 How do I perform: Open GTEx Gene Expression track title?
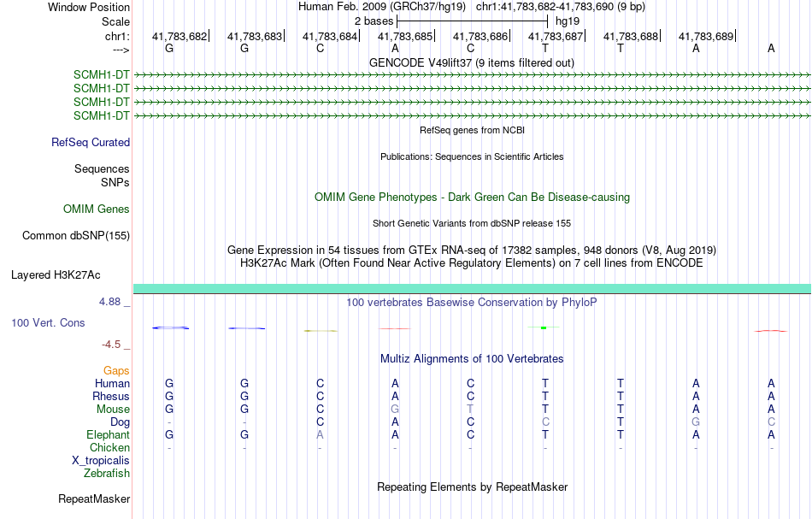pyautogui.click(x=472, y=251)
